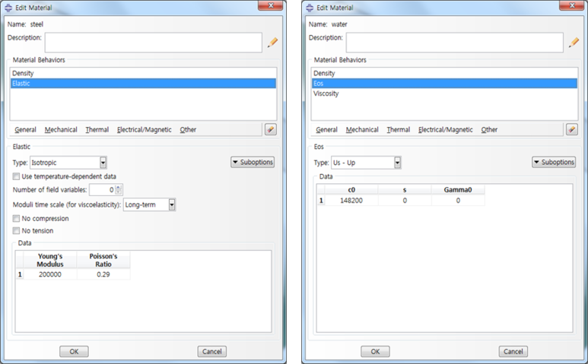This screenshot has width=588, height=364.
Task: Click row 1 header in elastic data table
Action: point(20,274)
